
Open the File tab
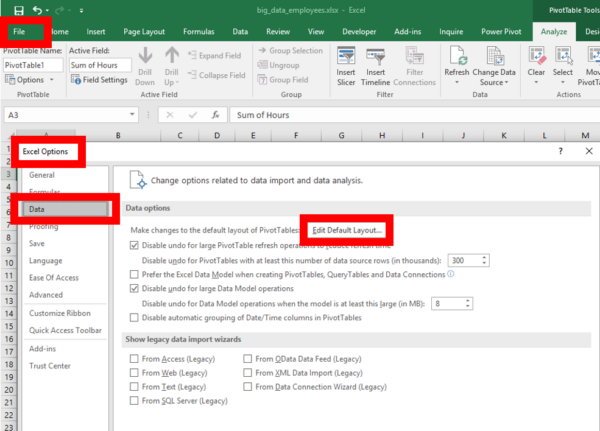[x=19, y=32]
